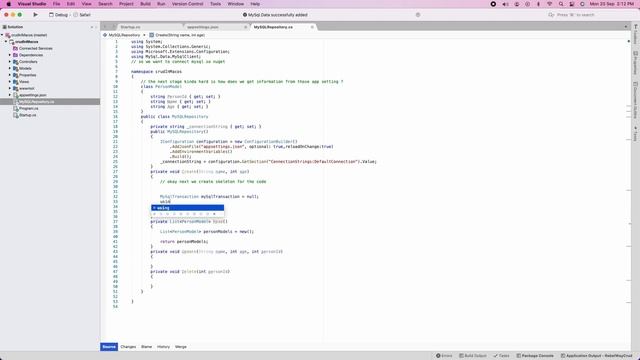The width and height of the screenshot is (640, 360).
Task: Close the appsettings.json tab
Action: pyautogui.click(x=245, y=27)
